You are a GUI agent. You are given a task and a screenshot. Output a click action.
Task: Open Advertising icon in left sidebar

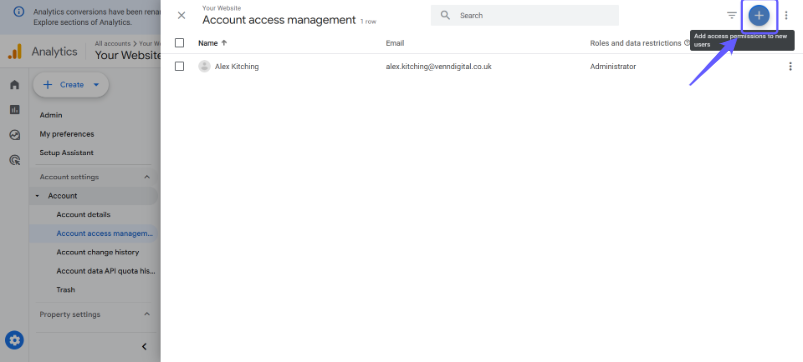click(15, 160)
